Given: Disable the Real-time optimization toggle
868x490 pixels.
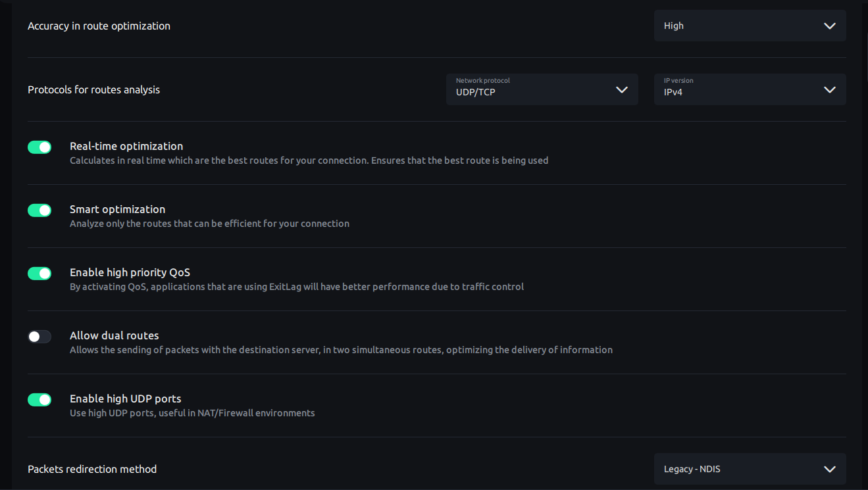Looking at the screenshot, I should click(x=39, y=147).
